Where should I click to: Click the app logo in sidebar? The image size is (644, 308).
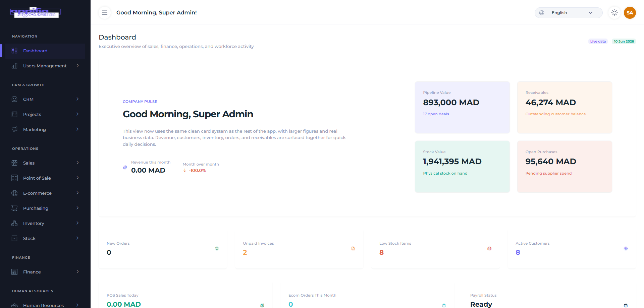click(35, 13)
